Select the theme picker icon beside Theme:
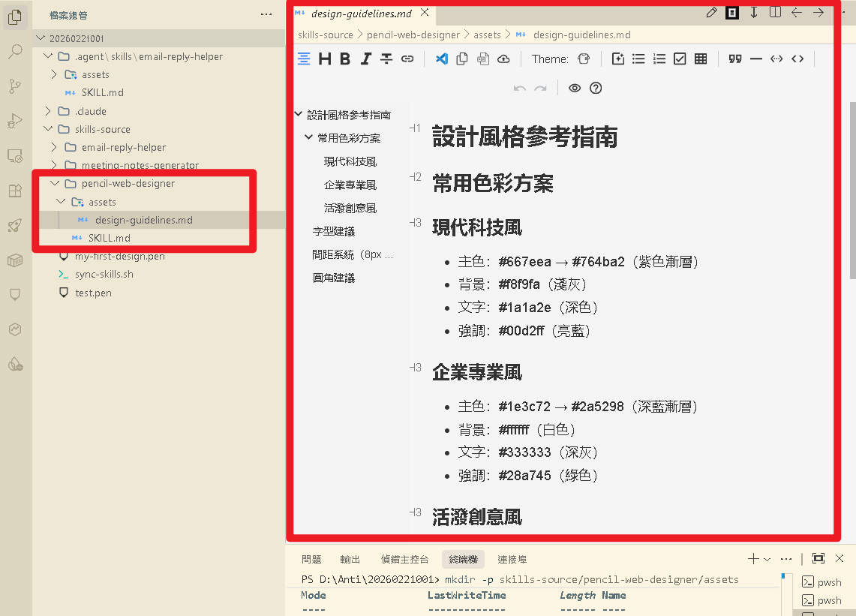Image resolution: width=856 pixels, height=616 pixels. (584, 59)
